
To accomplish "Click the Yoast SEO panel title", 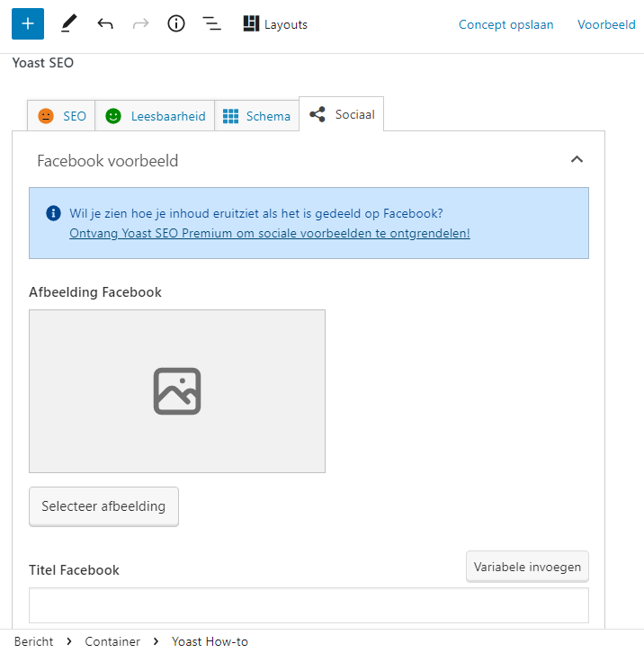I will [43, 63].
